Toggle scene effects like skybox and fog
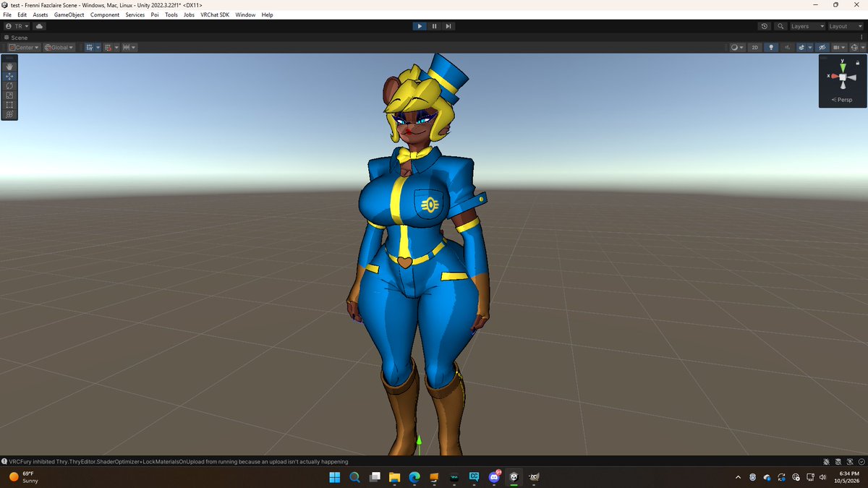868x488 pixels. point(801,47)
